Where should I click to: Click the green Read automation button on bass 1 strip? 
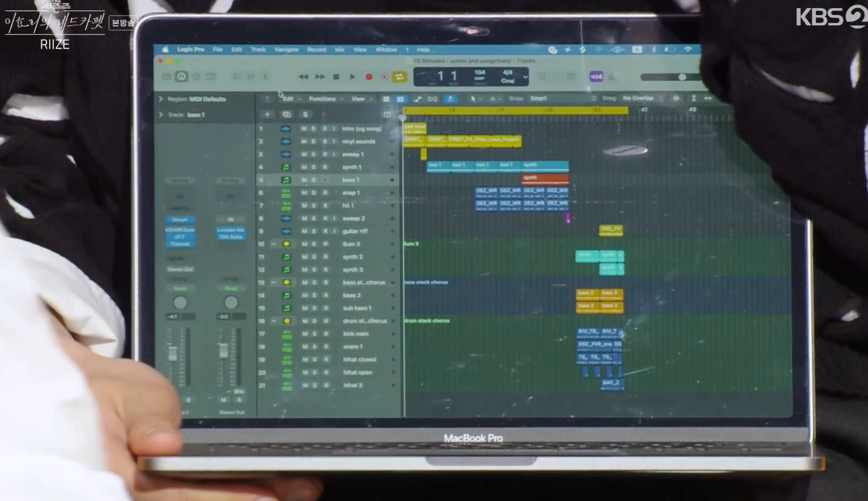click(x=179, y=287)
